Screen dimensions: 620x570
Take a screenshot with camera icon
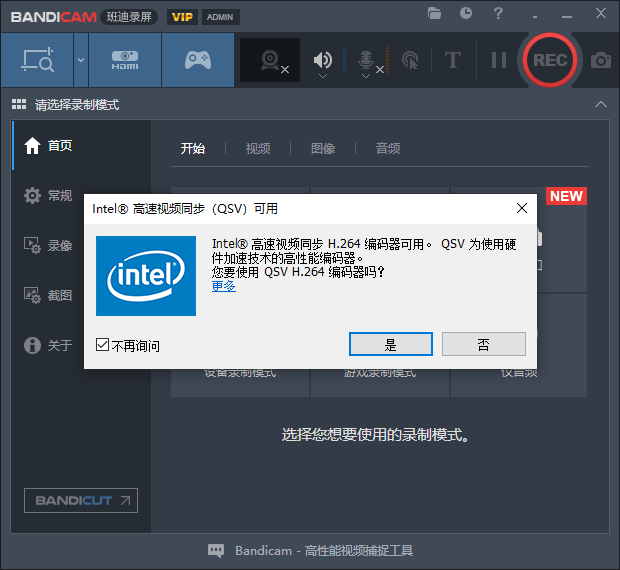click(600, 60)
